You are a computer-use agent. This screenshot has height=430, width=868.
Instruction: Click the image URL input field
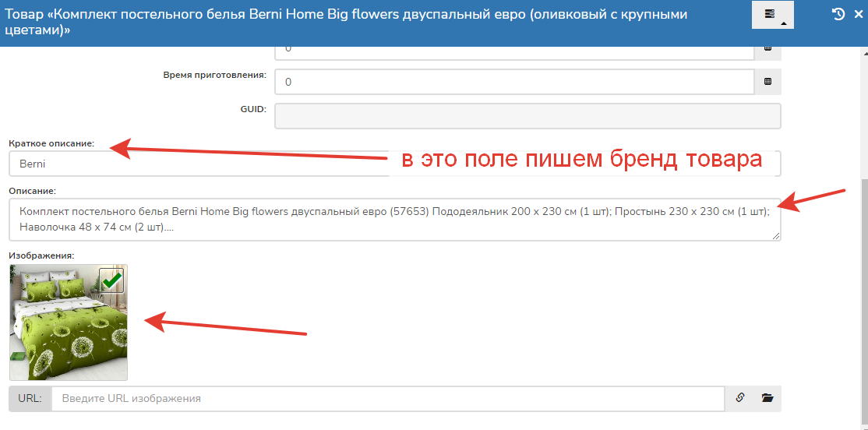pos(387,399)
